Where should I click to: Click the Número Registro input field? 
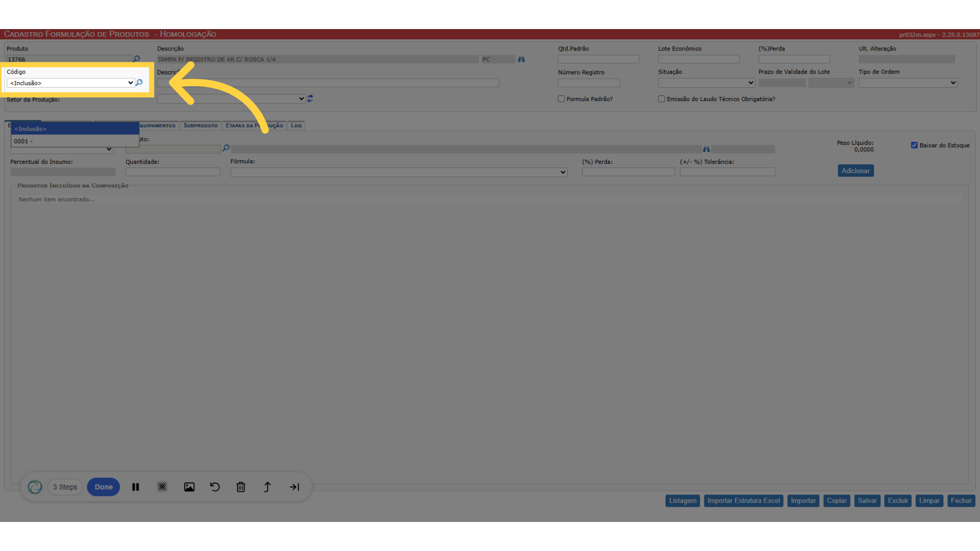(x=589, y=83)
